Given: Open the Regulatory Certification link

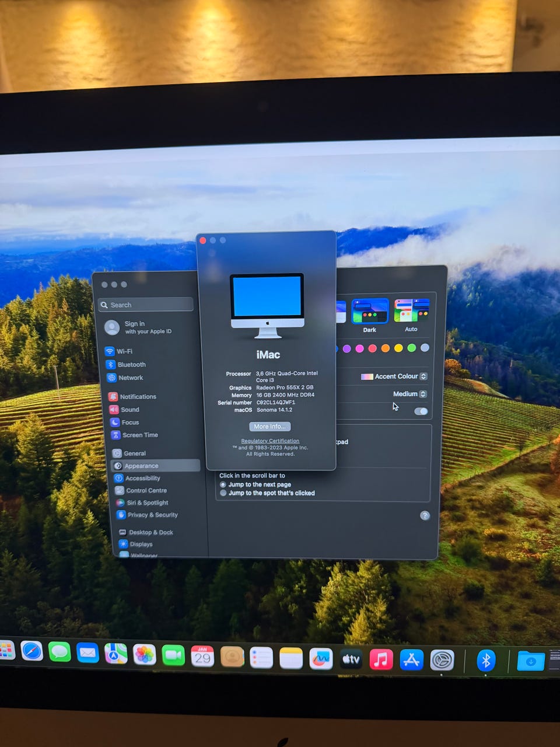Looking at the screenshot, I should click(270, 441).
